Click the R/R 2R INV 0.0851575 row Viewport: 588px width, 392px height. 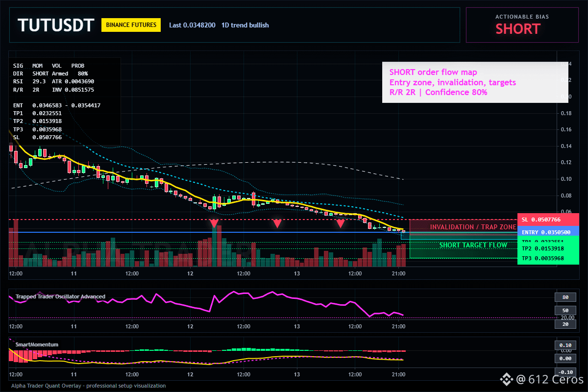point(53,90)
